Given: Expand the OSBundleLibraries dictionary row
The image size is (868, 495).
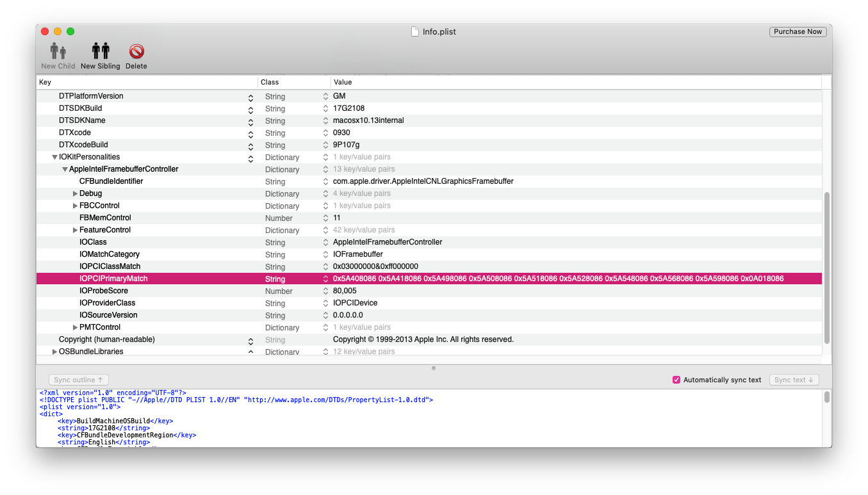Looking at the screenshot, I should click(54, 352).
